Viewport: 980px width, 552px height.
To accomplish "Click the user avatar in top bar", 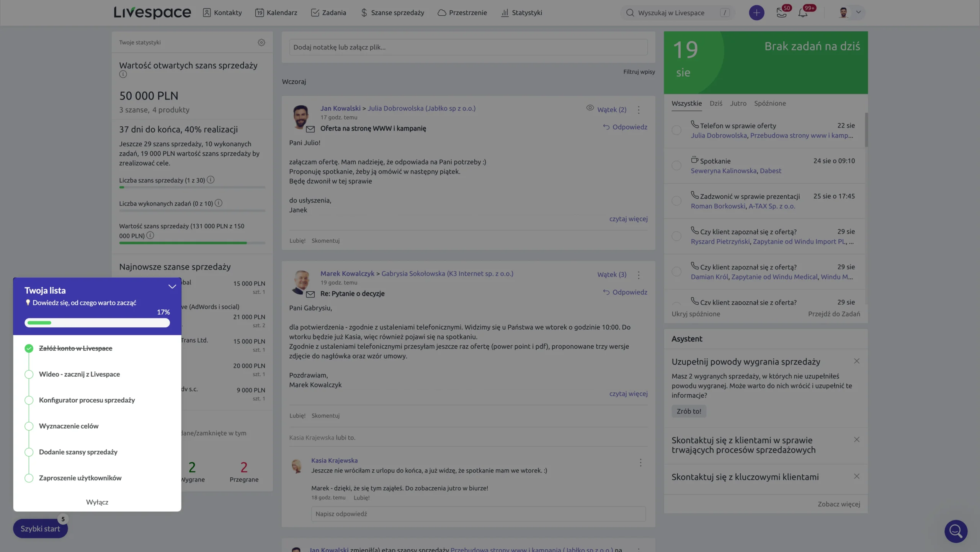I will (x=843, y=13).
